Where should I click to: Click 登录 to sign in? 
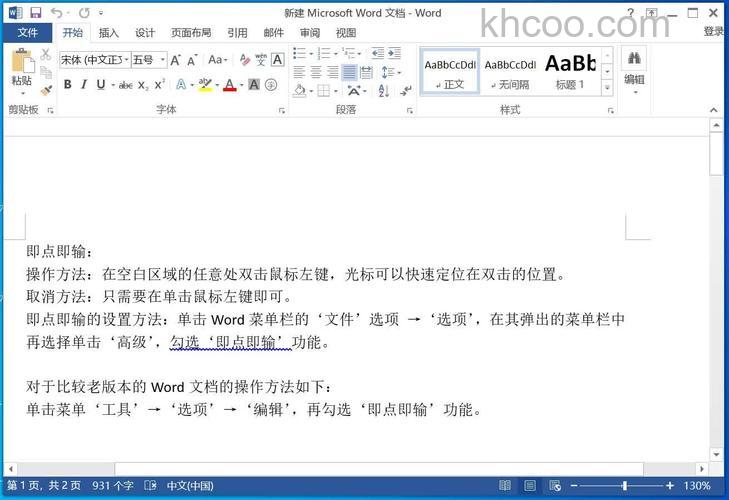tap(714, 31)
